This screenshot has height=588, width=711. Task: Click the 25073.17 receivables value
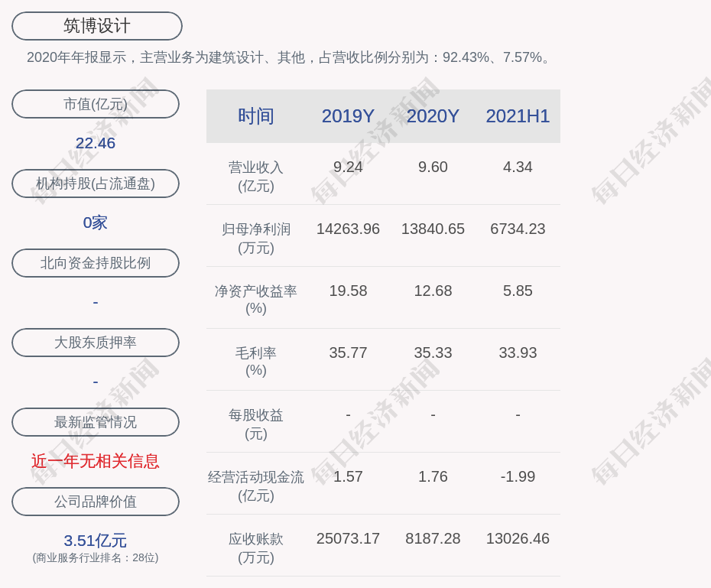348,538
